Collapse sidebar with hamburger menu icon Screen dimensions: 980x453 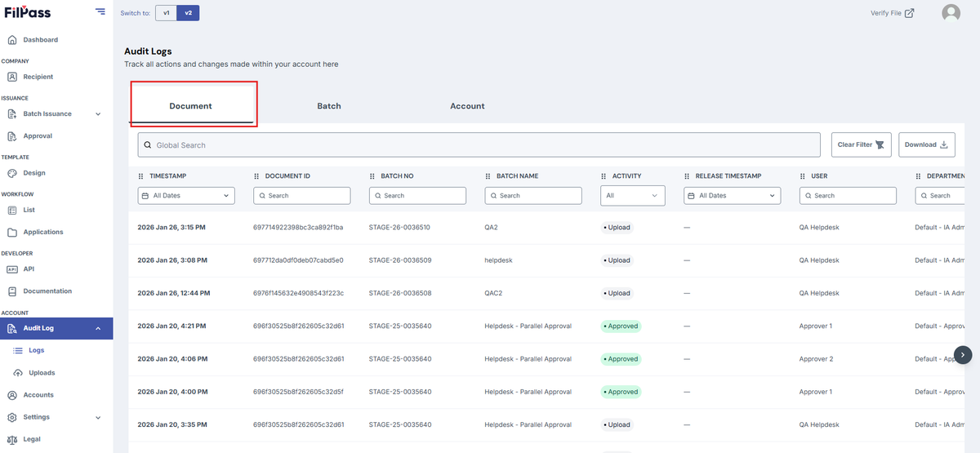tap(100, 11)
